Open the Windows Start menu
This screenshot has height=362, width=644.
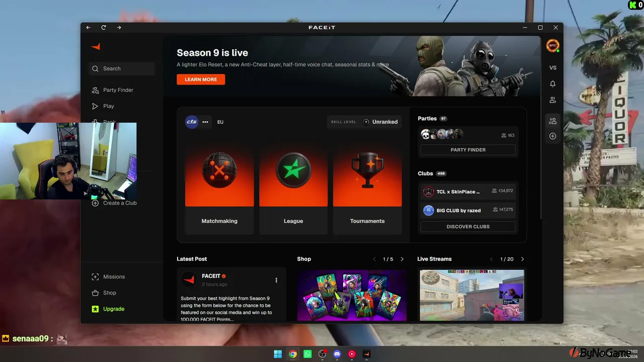click(x=278, y=354)
